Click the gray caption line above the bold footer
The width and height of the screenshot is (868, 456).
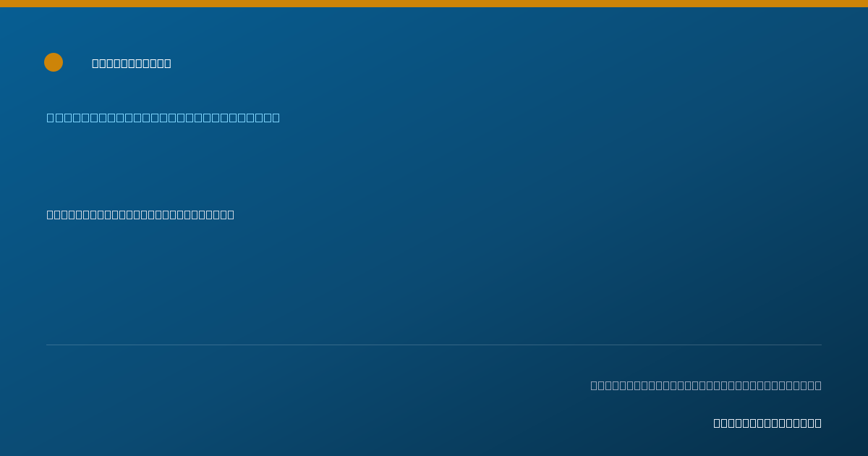[x=706, y=385]
